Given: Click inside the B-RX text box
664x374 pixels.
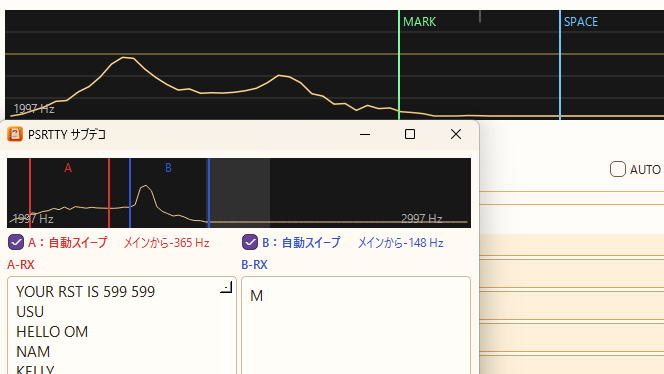Looking at the screenshot, I should (356, 325).
